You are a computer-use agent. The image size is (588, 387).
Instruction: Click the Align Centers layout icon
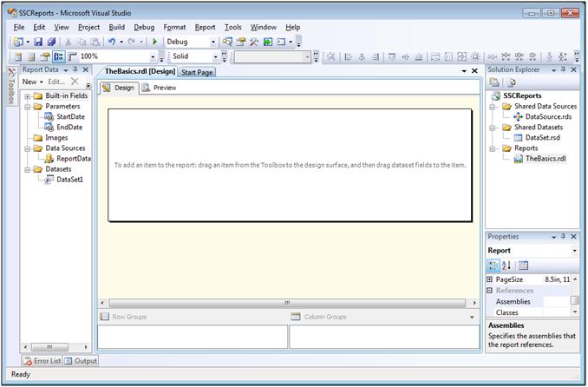click(x=362, y=56)
